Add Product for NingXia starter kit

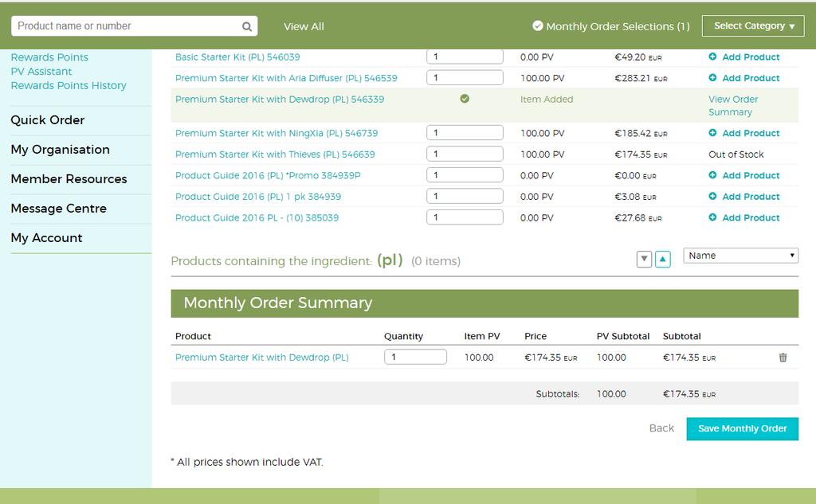coord(751,133)
